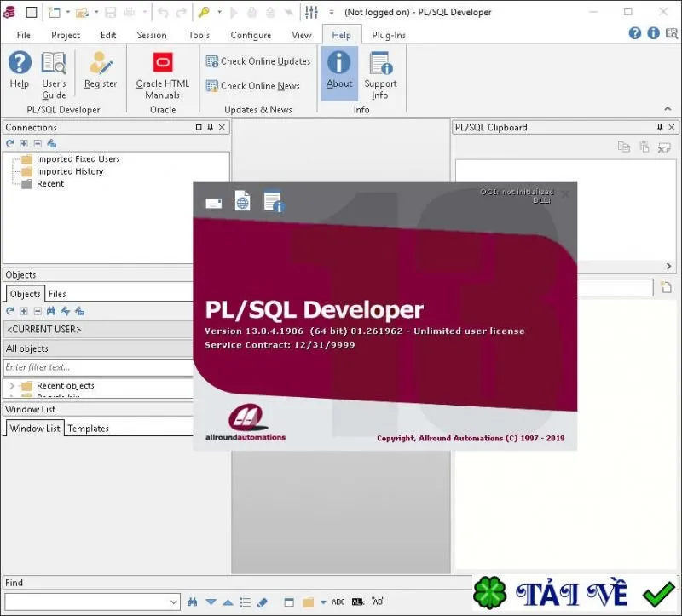Click the email envelope icon in About dialog
The width and height of the screenshot is (682, 616).
(214, 203)
